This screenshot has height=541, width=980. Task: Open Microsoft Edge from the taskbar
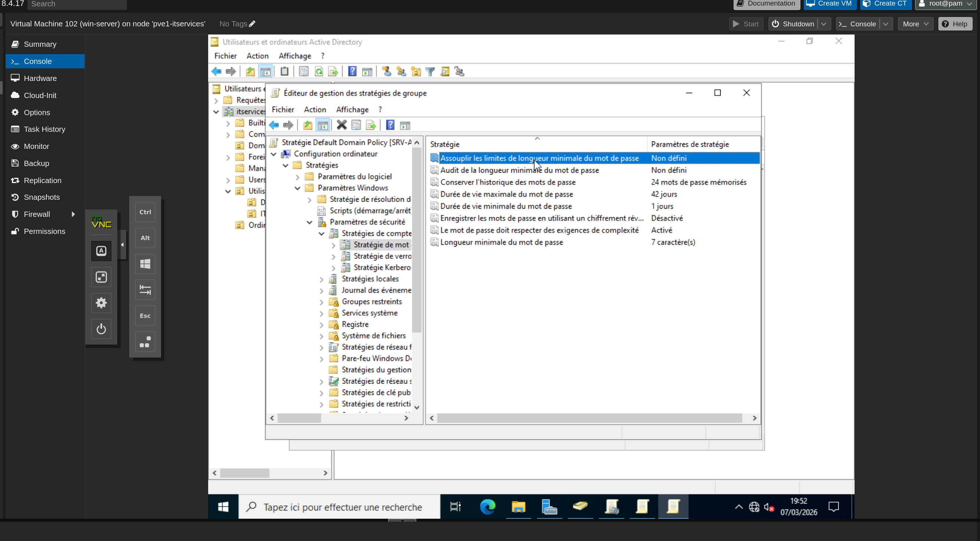[487, 507]
